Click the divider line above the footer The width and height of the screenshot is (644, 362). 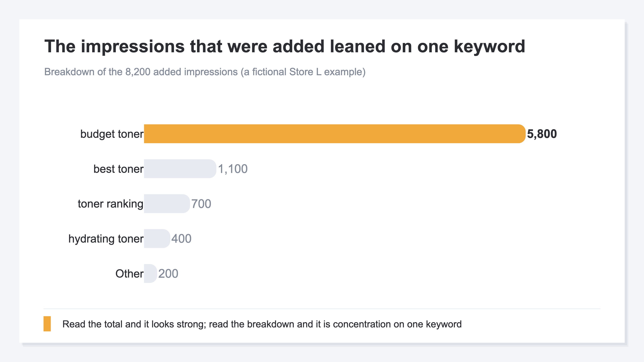click(322, 309)
